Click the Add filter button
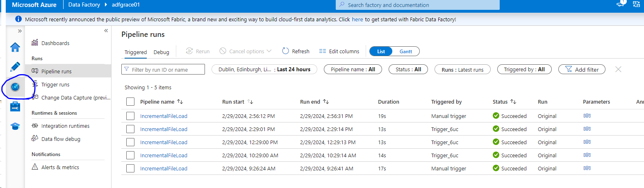 coord(581,70)
